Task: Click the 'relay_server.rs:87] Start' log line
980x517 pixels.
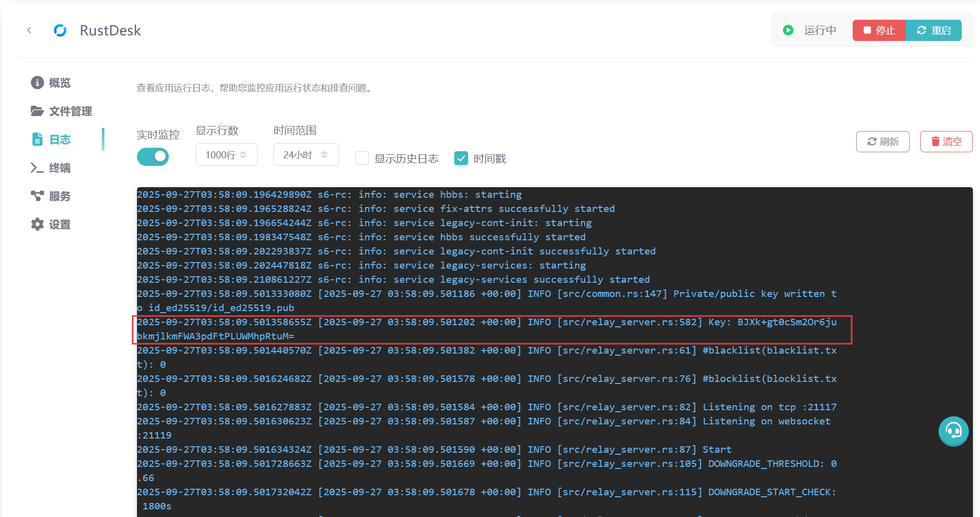Action: [x=434, y=449]
